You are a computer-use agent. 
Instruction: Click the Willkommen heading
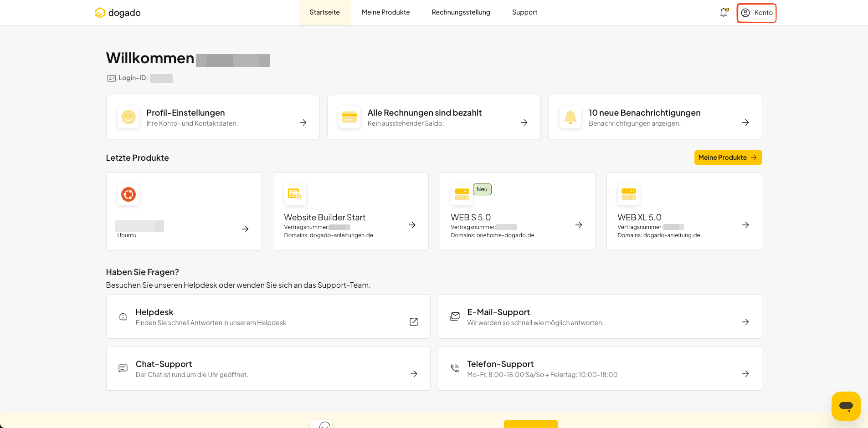coord(150,58)
